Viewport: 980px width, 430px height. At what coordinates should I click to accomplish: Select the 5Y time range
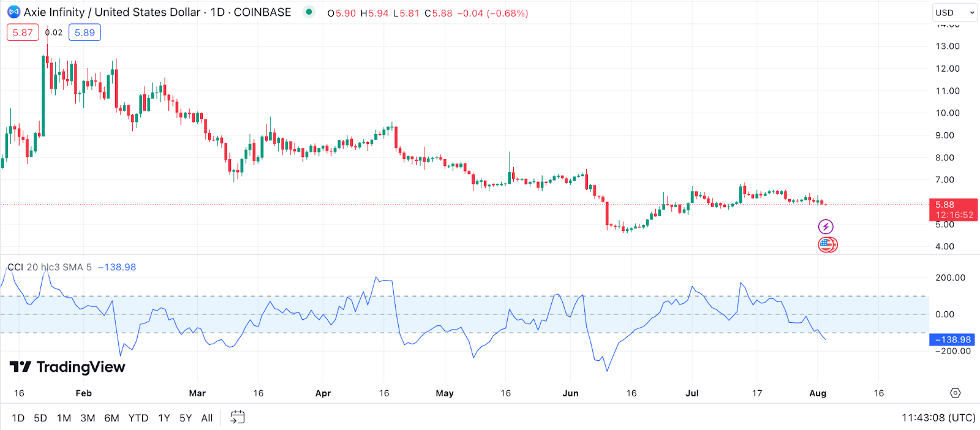click(x=186, y=418)
